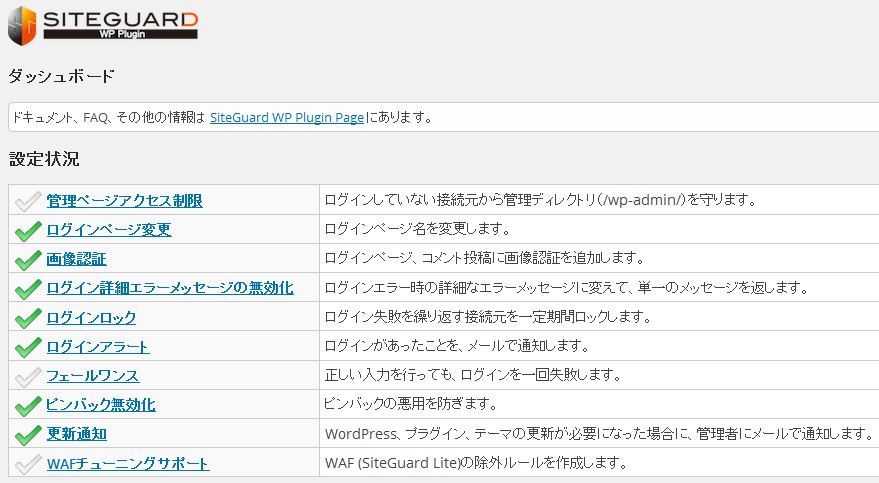Open ログイン詳細エラーメッセージの無効化 link
Image resolution: width=879 pixels, height=483 pixels.
tap(170, 288)
